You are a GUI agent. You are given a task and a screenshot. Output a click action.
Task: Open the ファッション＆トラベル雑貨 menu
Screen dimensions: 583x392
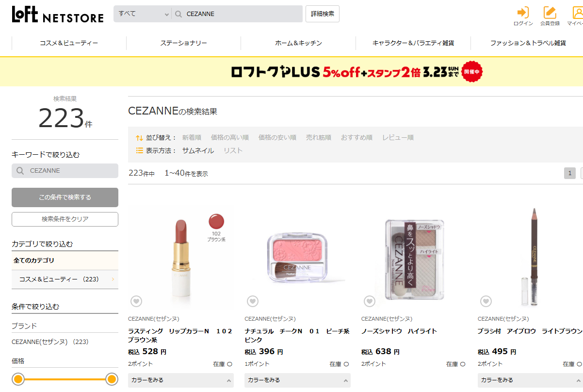pos(528,43)
